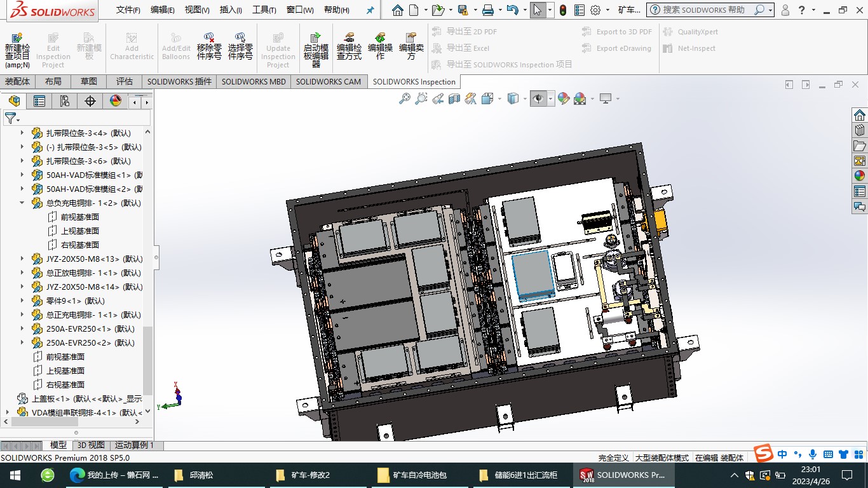
Task: Toggle the Hide/Show Items eye button
Action: click(538, 98)
